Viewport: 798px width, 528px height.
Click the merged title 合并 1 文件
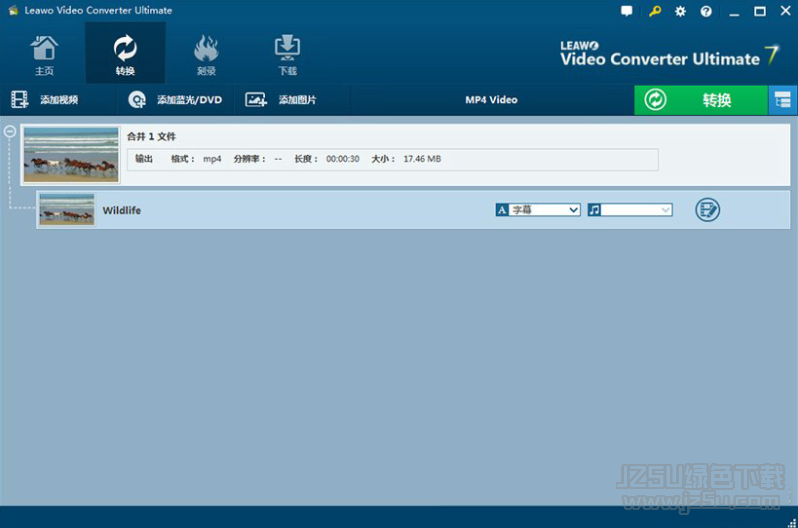(151, 136)
